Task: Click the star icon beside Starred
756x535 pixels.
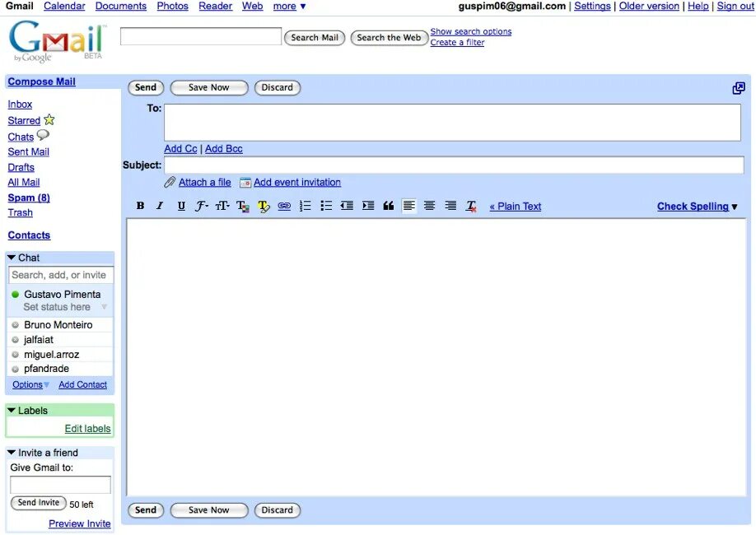Action: tap(49, 119)
